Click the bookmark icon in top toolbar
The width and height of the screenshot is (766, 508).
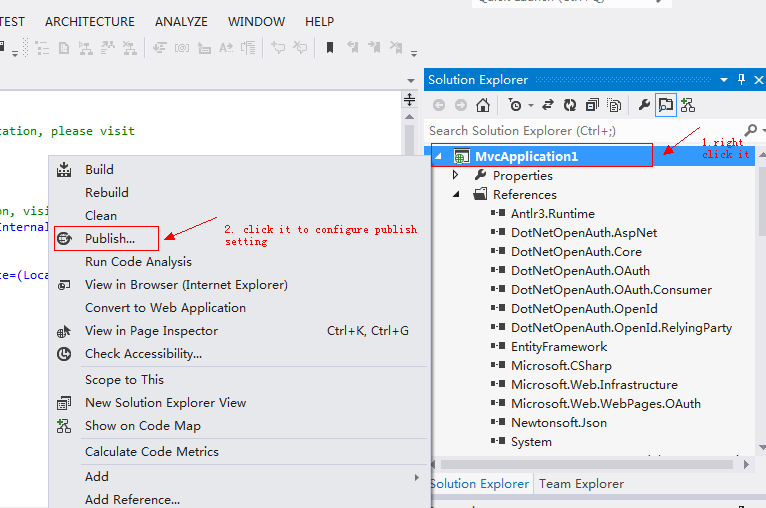(330, 47)
